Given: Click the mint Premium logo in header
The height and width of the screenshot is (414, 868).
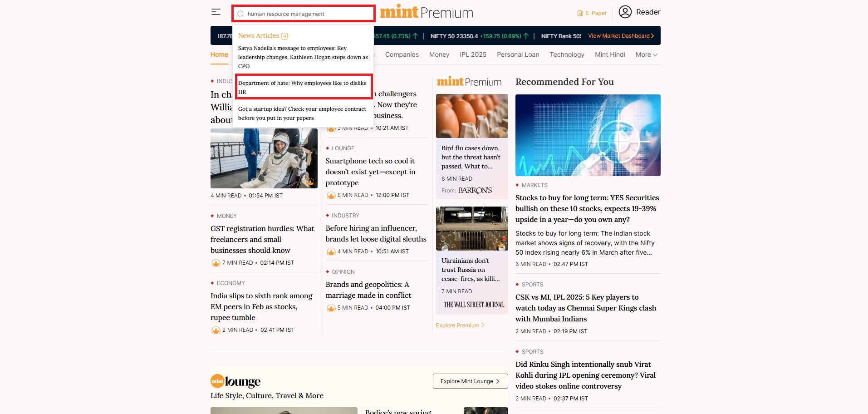Looking at the screenshot, I should (x=426, y=12).
